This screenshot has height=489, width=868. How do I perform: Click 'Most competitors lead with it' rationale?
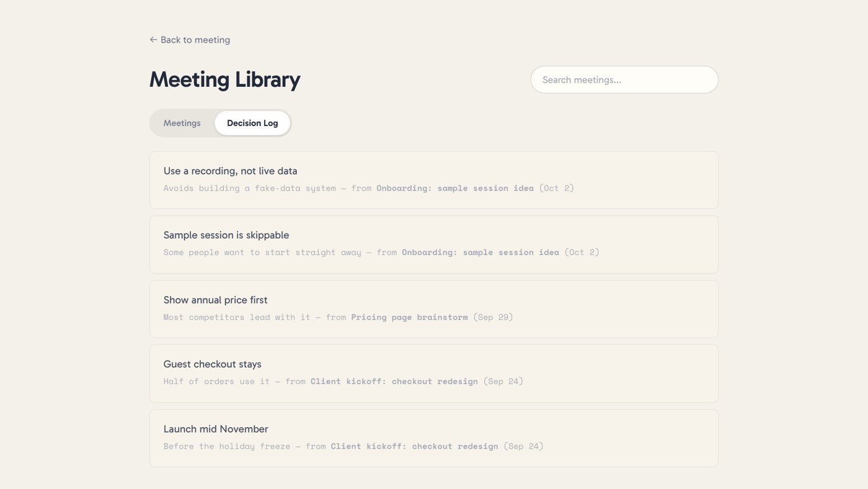coord(237,317)
